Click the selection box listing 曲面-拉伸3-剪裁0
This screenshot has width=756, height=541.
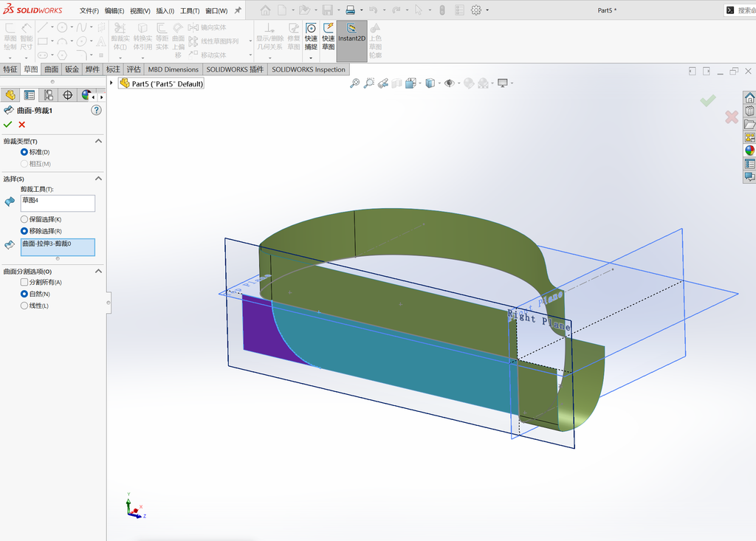pyautogui.click(x=58, y=247)
